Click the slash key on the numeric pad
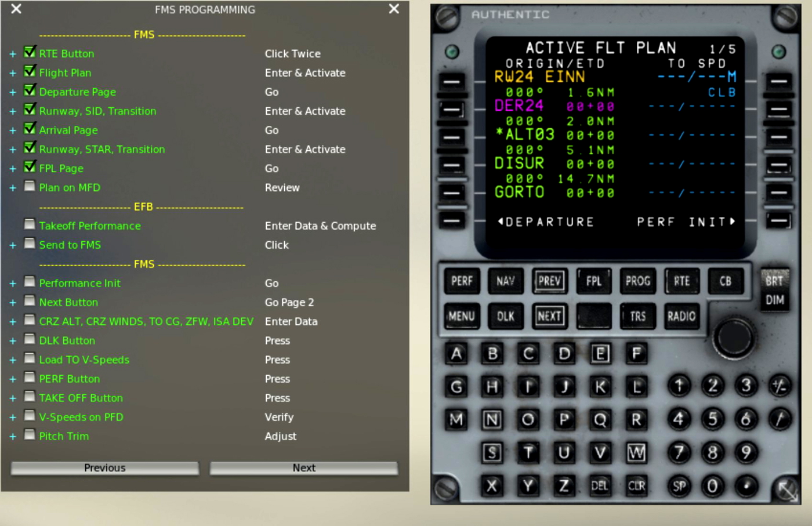The height and width of the screenshot is (526, 812). tap(780, 419)
